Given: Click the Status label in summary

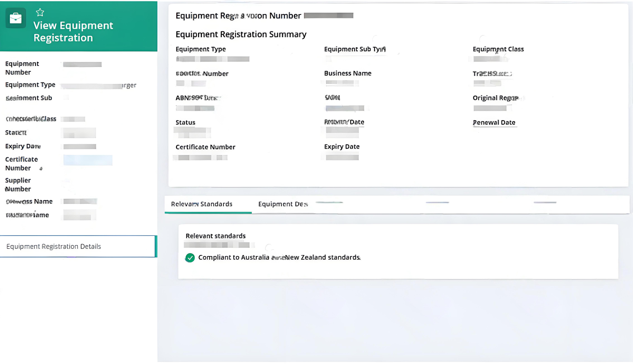Looking at the screenshot, I should [x=185, y=123].
